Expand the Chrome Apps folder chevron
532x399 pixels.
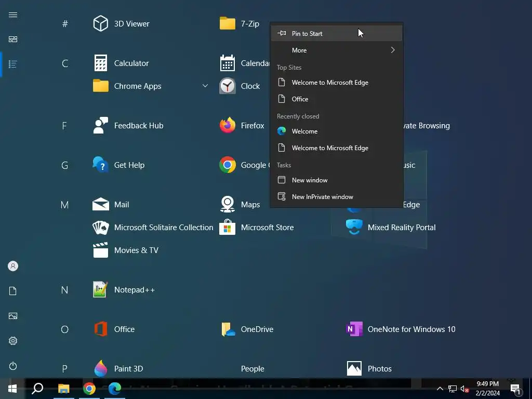click(x=205, y=86)
